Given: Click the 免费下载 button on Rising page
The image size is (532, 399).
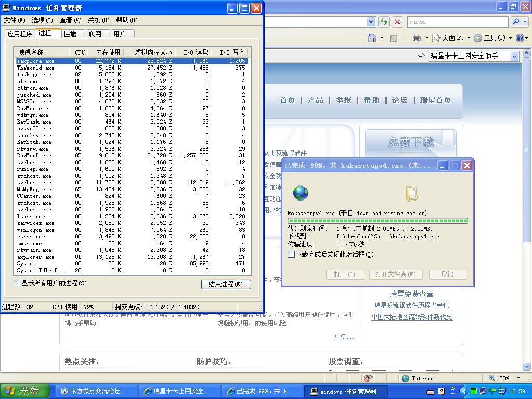Looking at the screenshot, I should (411, 142).
